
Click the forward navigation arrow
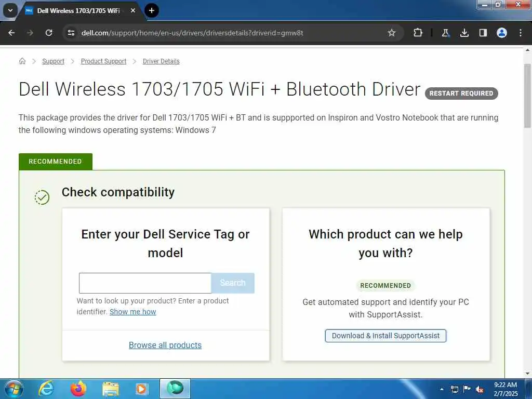click(30, 33)
